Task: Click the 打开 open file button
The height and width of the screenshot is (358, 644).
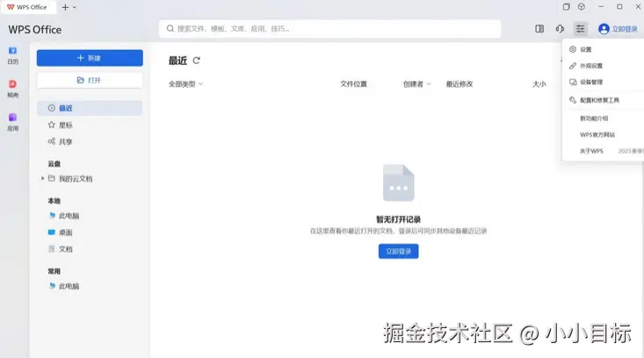Action: tap(90, 80)
